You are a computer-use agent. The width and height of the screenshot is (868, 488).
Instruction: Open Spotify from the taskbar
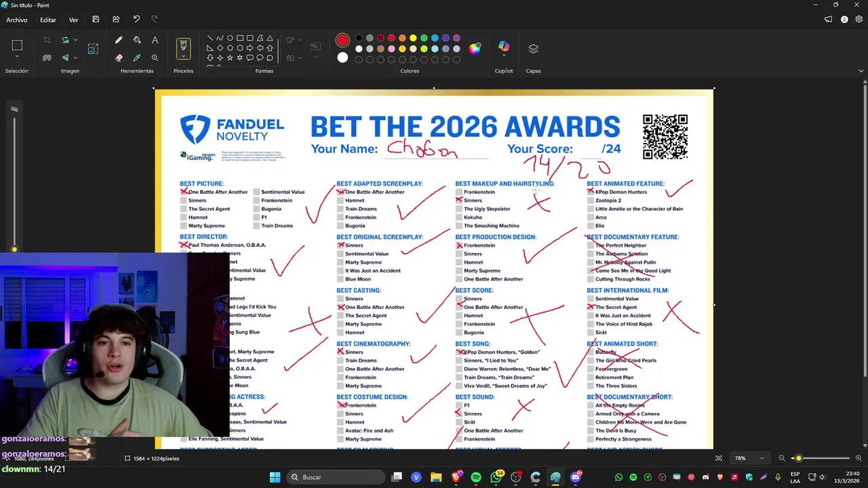point(476,477)
